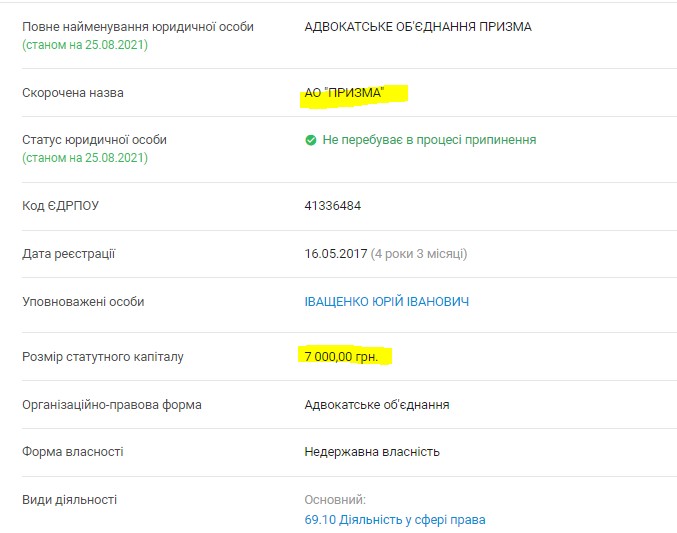The height and width of the screenshot is (533, 677).
Task: Click full name АДВОКАТСЬКЕ ОБ'ЄДНАННЯ ПРИЗМА
Action: coord(418,27)
